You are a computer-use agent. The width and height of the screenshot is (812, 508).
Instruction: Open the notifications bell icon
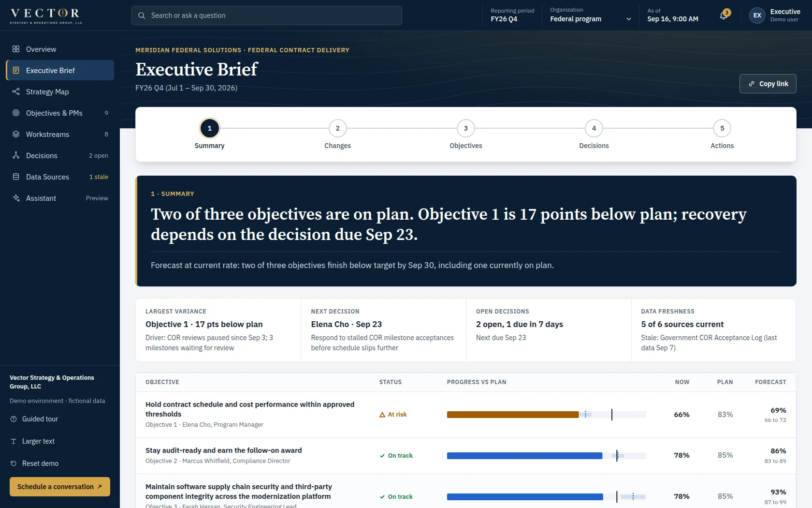[724, 15]
